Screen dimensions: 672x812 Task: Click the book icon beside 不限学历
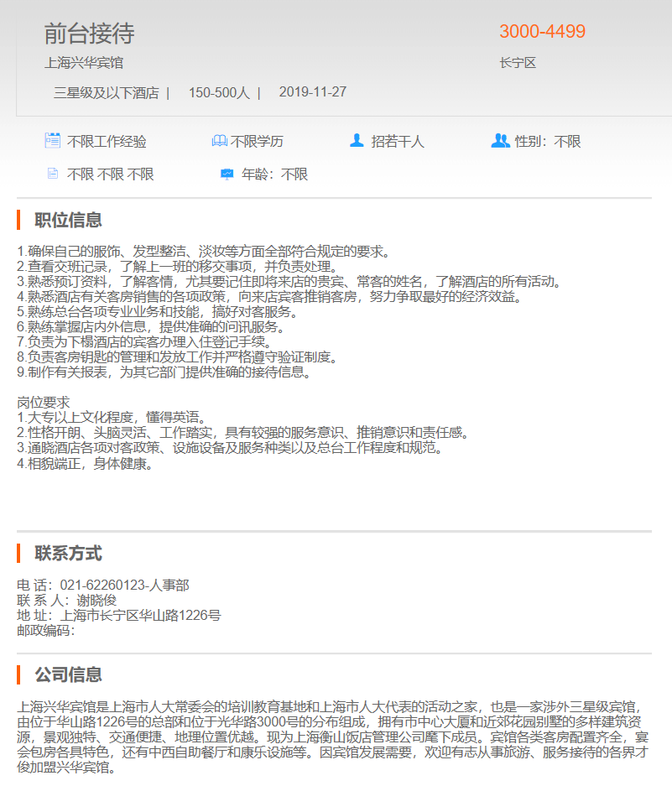coord(219,141)
